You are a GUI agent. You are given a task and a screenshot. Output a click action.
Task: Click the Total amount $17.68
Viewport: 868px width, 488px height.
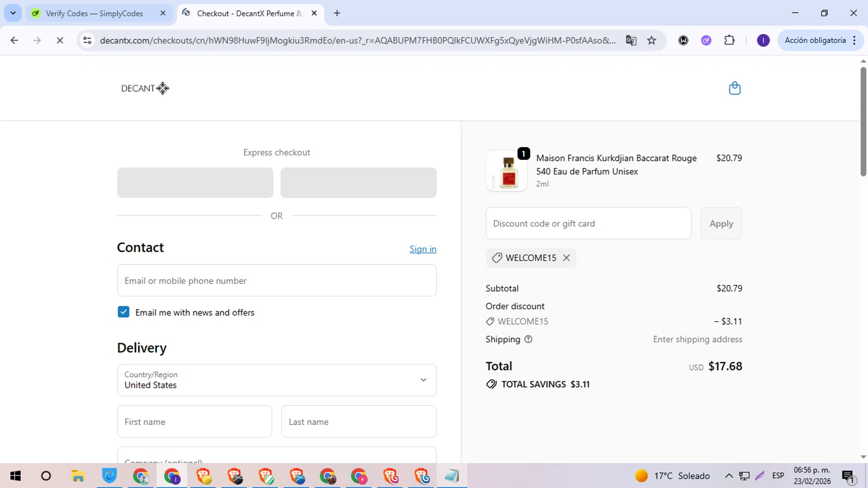[725, 366]
